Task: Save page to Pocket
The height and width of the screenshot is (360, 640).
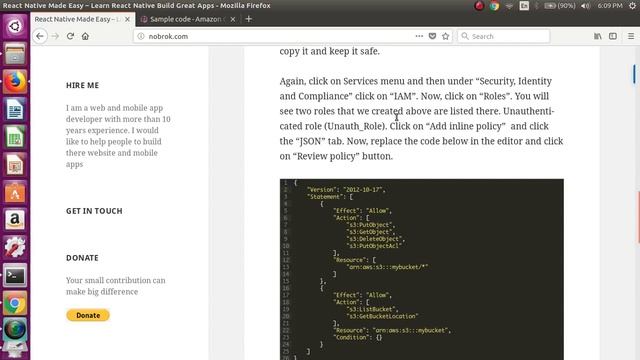Action: [x=432, y=36]
